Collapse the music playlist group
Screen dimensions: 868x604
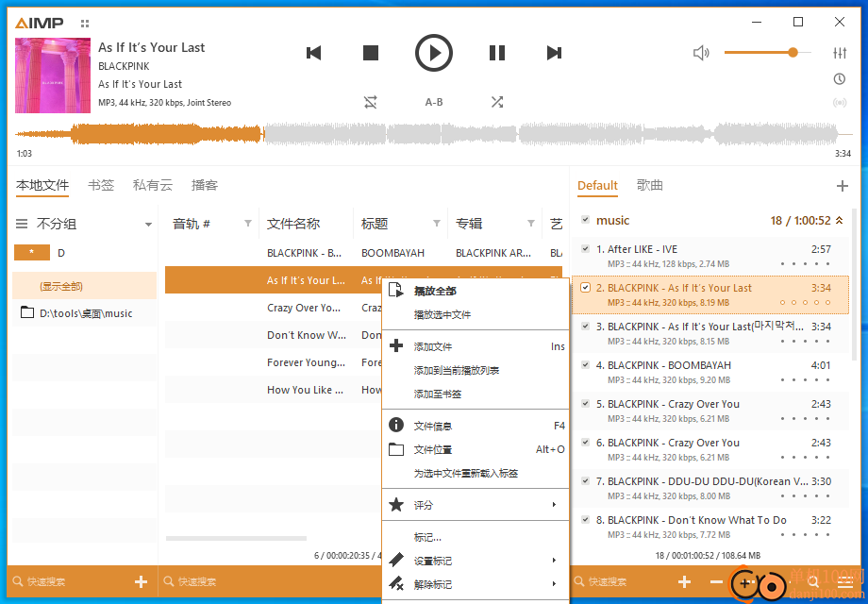(x=839, y=220)
